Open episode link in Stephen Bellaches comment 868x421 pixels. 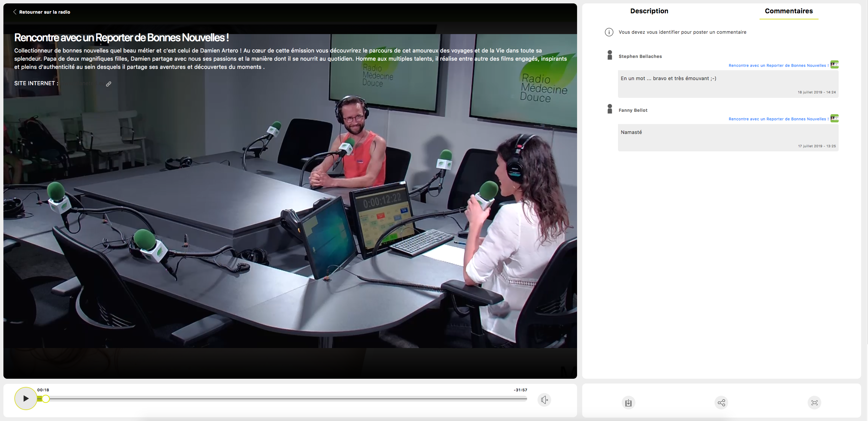click(x=779, y=65)
